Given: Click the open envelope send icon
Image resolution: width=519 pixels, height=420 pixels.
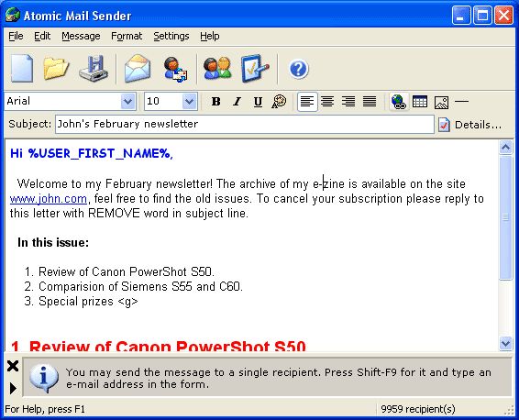Looking at the screenshot, I should pos(138,69).
